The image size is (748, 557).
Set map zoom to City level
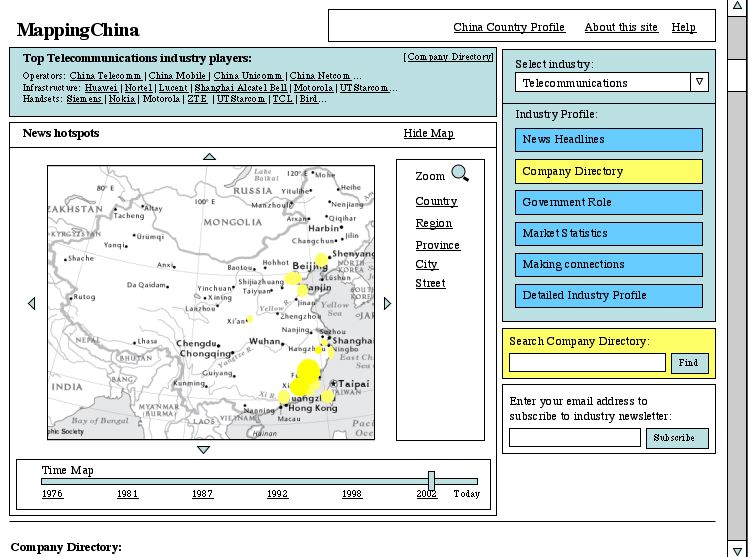point(426,264)
